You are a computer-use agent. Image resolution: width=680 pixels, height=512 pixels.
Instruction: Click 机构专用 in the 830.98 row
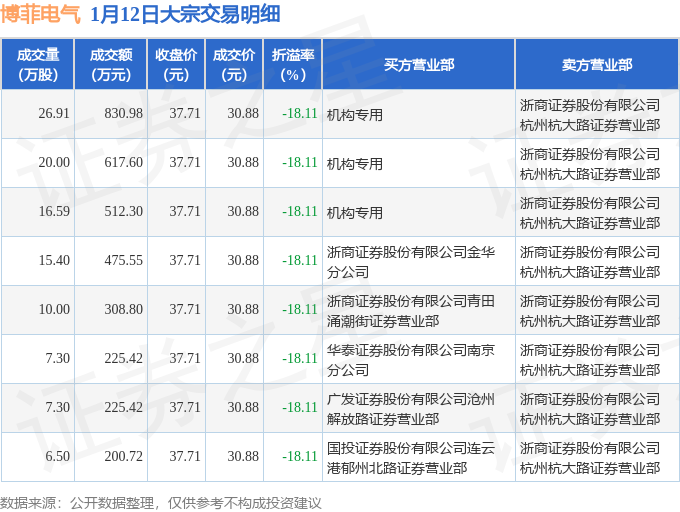pyautogui.click(x=355, y=115)
